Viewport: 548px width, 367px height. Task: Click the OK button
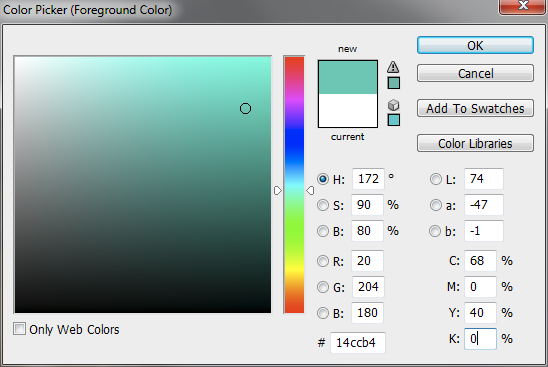(x=475, y=45)
